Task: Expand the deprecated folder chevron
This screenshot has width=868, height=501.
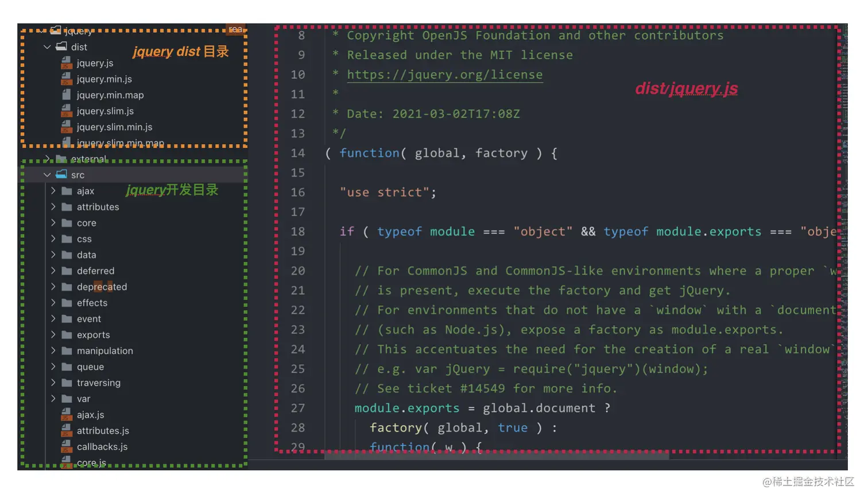Action: (x=53, y=287)
